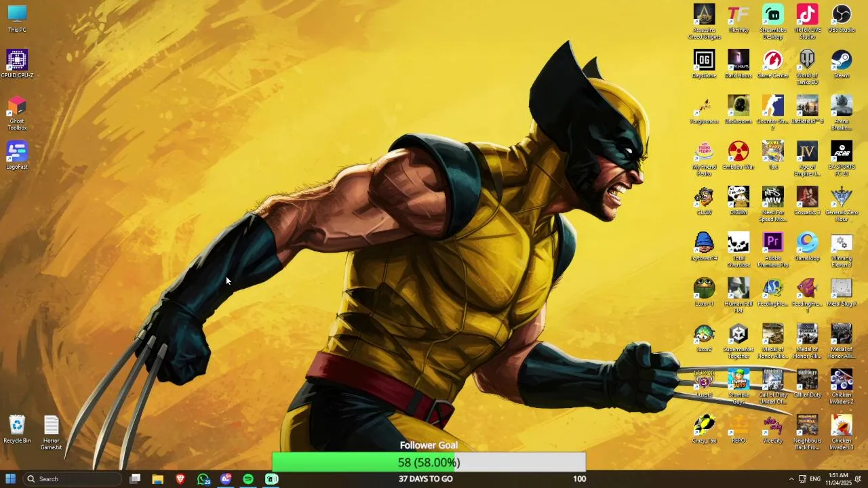This screenshot has height=488, width=868.
Task: Launch Chicken Invaders 3
Action: tap(842, 432)
